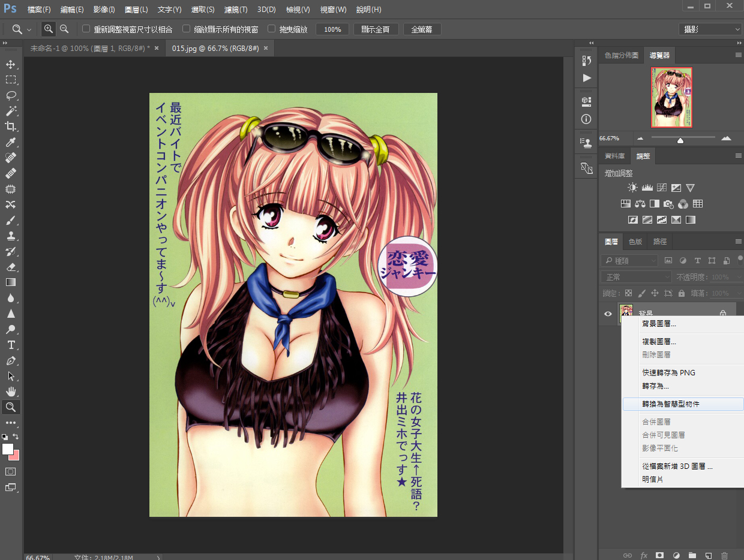Switch to the 色版 tab
This screenshot has width=744, height=560.
(x=635, y=242)
